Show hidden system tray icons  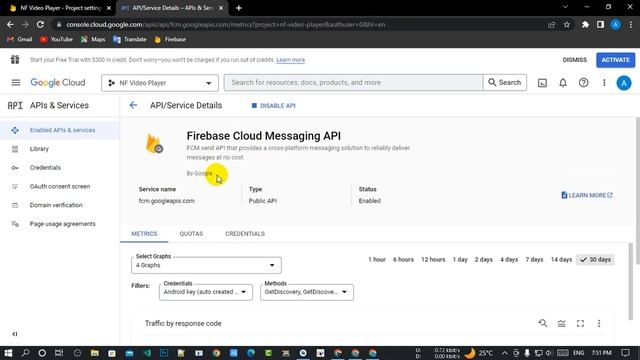[x=504, y=353]
